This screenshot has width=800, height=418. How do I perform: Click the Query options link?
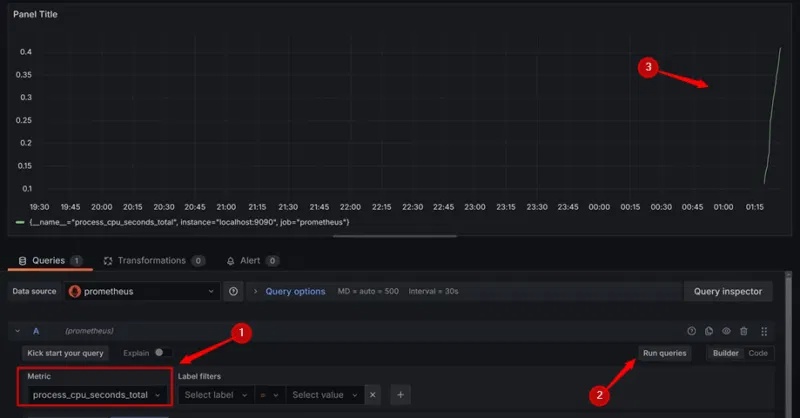point(295,291)
